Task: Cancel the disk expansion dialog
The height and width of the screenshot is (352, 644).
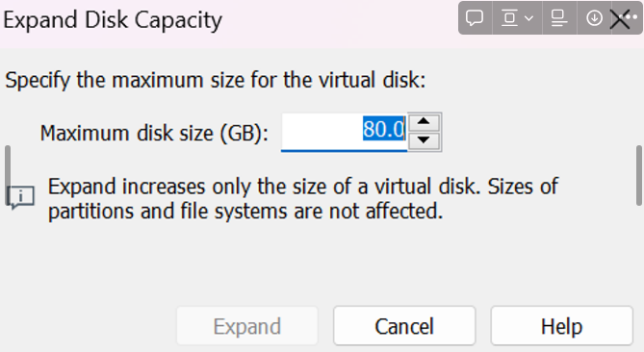Action: (404, 326)
